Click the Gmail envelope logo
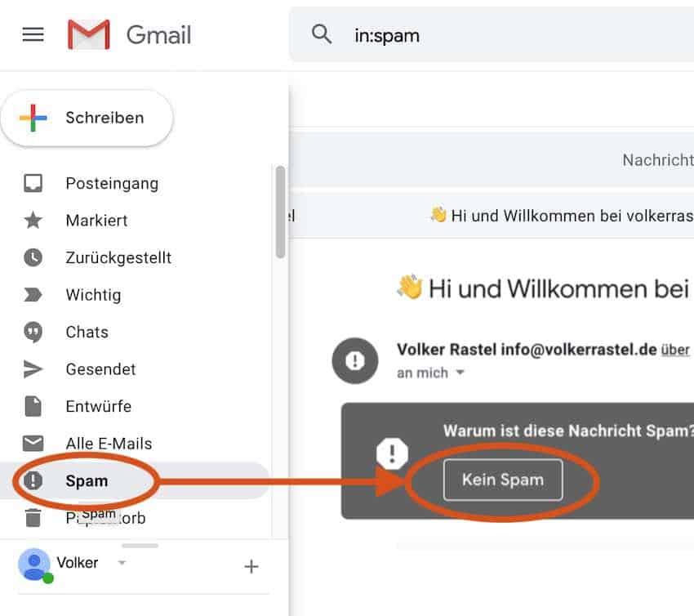The width and height of the screenshot is (694, 616). [x=88, y=34]
